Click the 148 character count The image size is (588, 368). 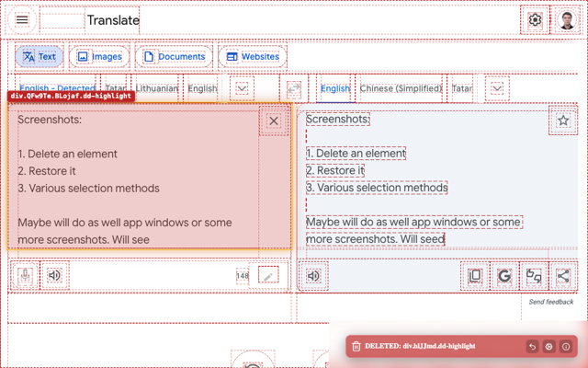click(x=243, y=276)
